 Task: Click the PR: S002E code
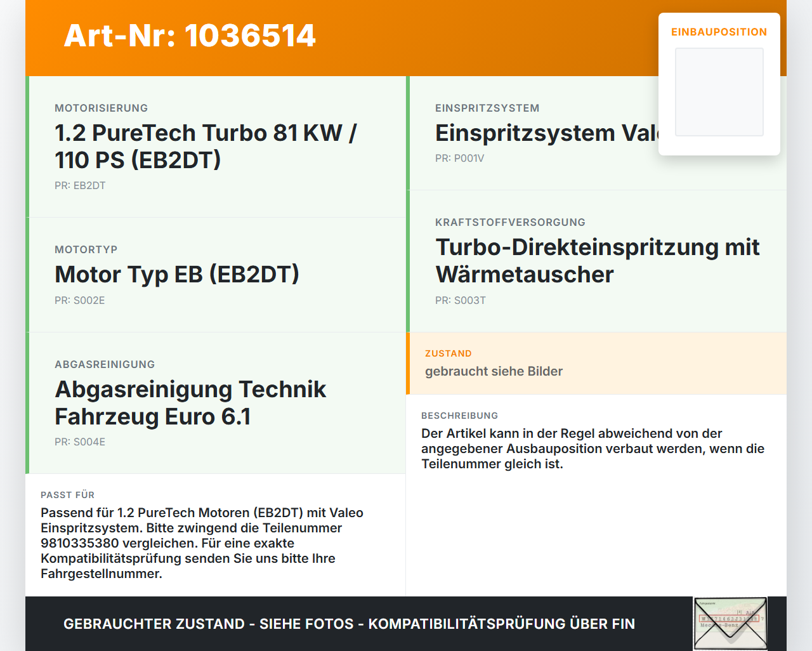click(x=80, y=301)
